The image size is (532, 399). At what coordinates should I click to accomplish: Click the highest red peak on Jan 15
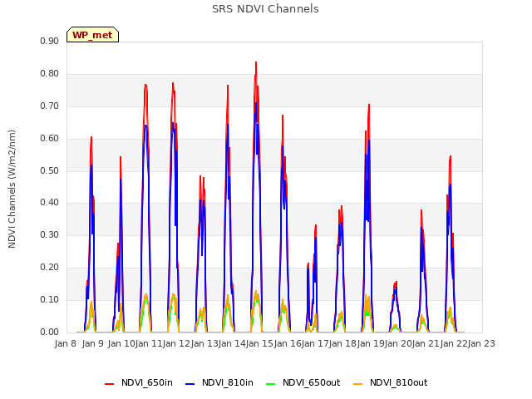(x=256, y=62)
